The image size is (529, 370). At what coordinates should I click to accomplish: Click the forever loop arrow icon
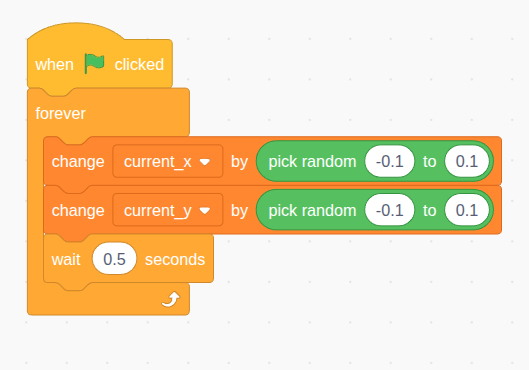click(171, 300)
